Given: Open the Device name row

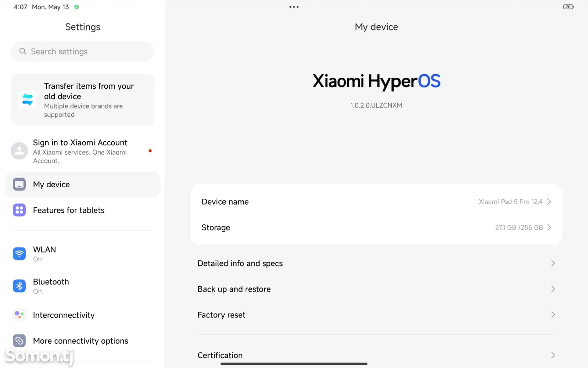Looking at the screenshot, I should tap(376, 202).
